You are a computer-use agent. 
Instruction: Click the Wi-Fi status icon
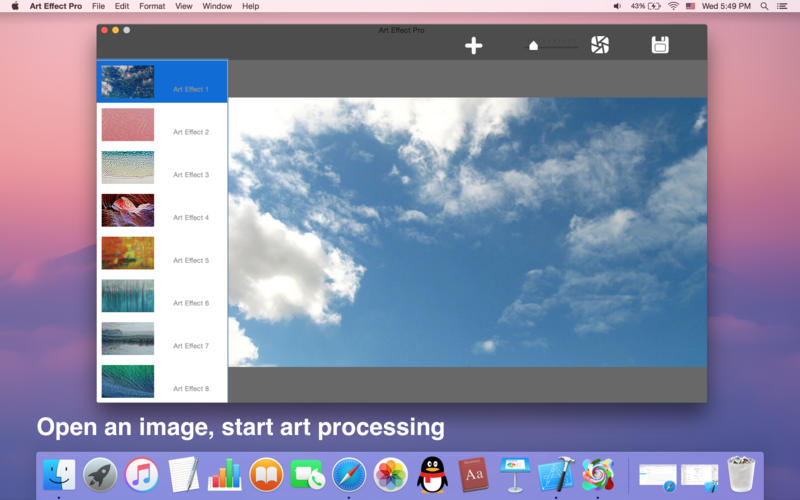pos(673,6)
